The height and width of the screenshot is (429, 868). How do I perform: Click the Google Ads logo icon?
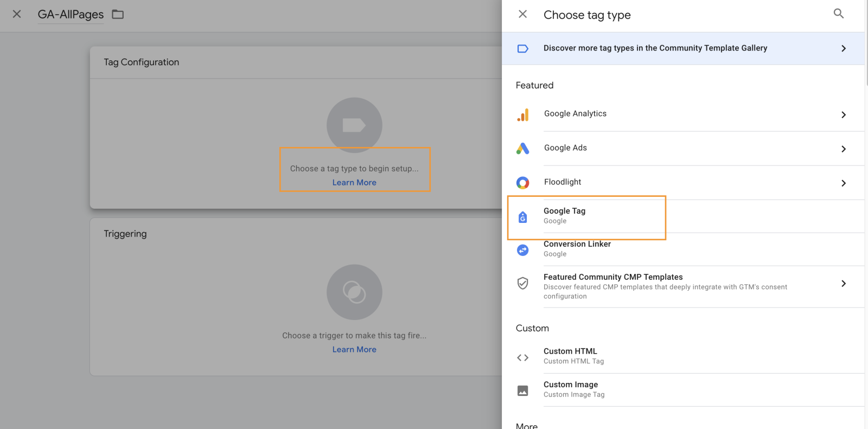pyautogui.click(x=522, y=149)
